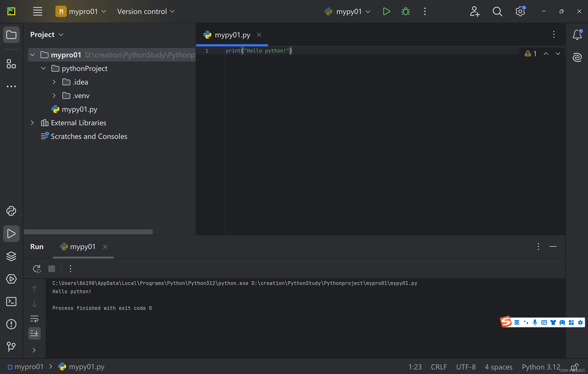The height and width of the screenshot is (374, 588).
Task: Open the Terminal tool window
Action: (11, 301)
